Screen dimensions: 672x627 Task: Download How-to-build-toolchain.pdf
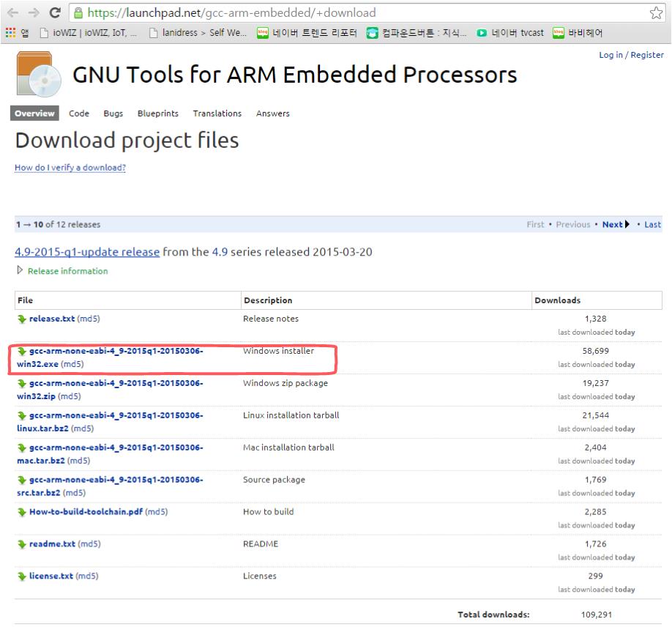(86, 512)
